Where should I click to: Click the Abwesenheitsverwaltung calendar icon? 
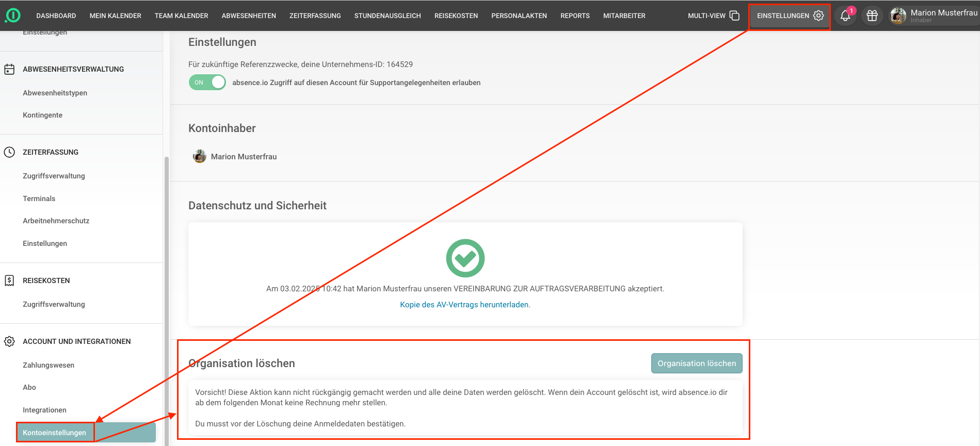point(9,69)
